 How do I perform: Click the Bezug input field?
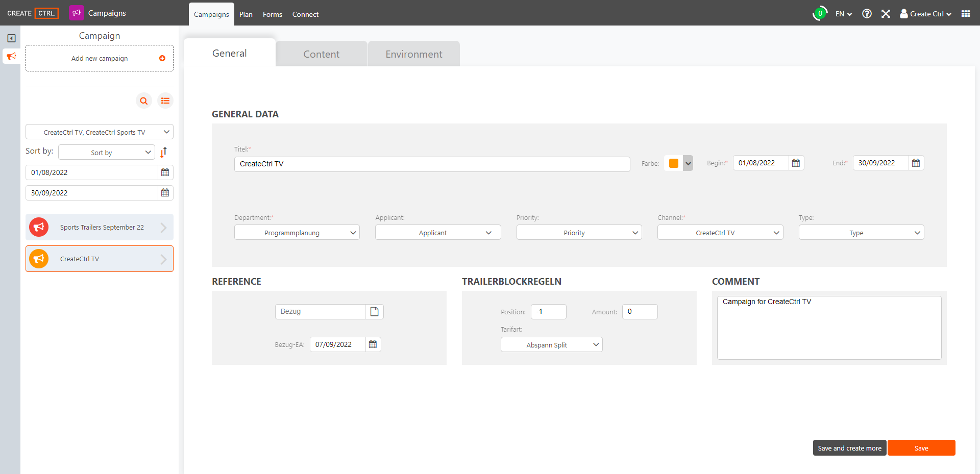[320, 312]
